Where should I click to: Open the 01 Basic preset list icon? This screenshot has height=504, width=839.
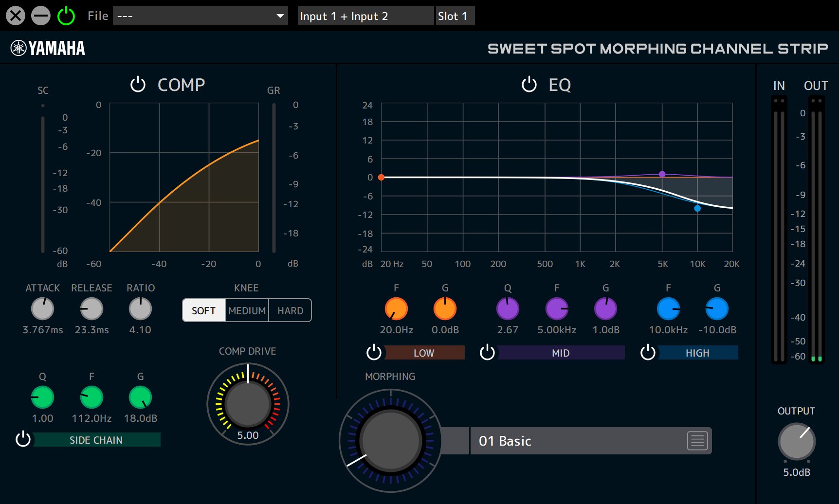point(697,441)
